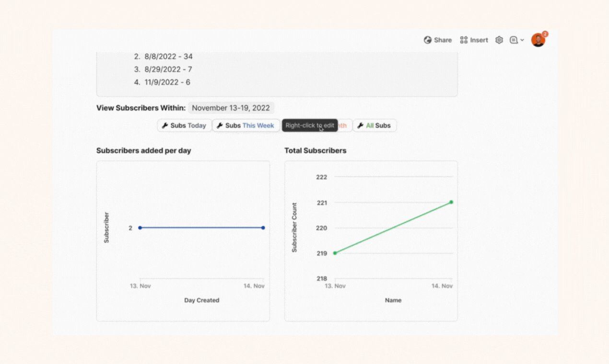Click the 220 axis value

coord(321,228)
